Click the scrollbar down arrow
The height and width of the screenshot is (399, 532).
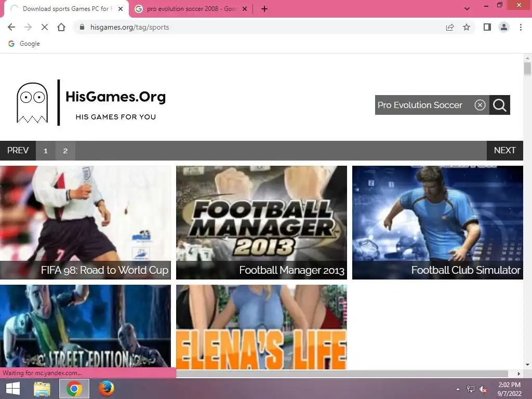click(x=527, y=365)
